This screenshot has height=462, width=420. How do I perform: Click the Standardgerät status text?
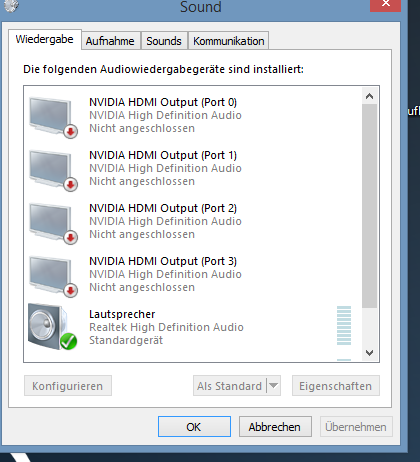point(126,340)
